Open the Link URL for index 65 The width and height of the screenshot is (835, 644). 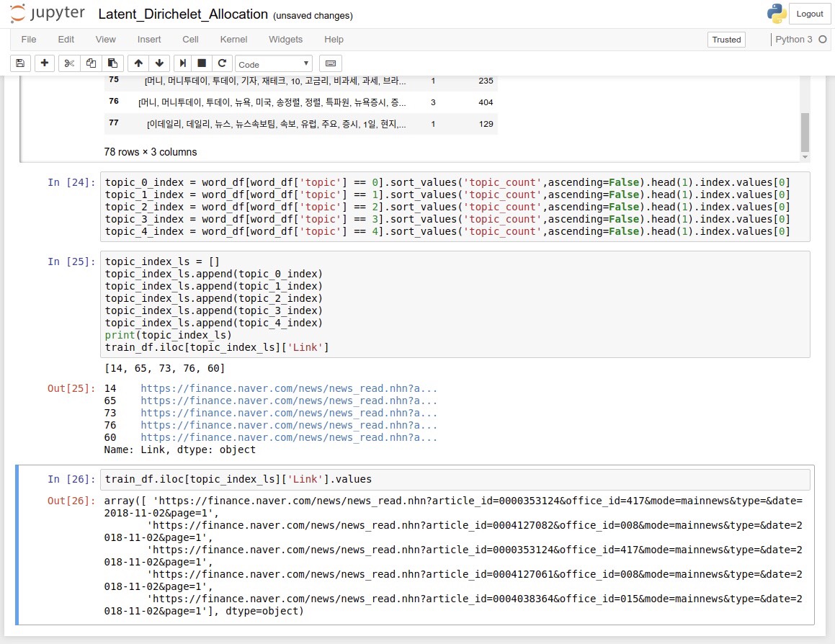pyautogui.click(x=289, y=401)
